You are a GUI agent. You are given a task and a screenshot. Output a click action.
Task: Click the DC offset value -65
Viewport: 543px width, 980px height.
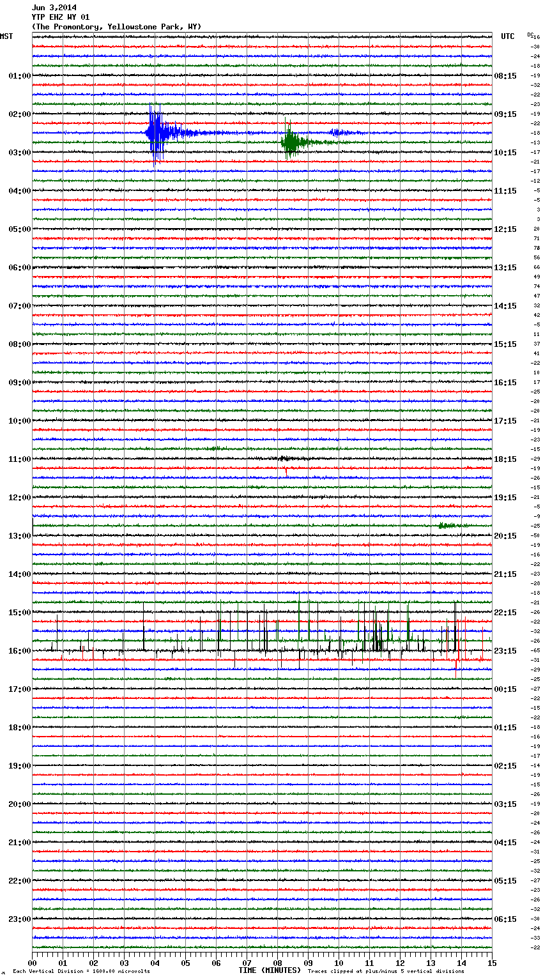click(535, 650)
